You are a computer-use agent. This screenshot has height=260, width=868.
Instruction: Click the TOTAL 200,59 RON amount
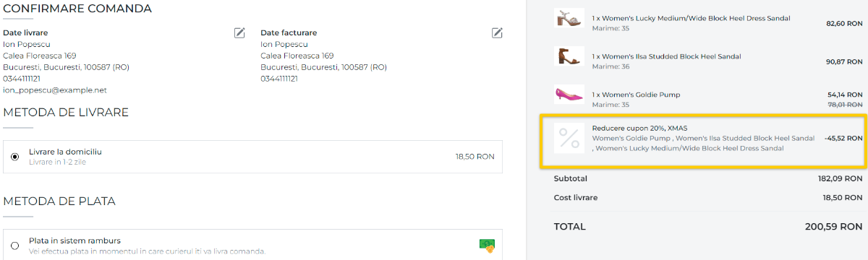click(833, 227)
